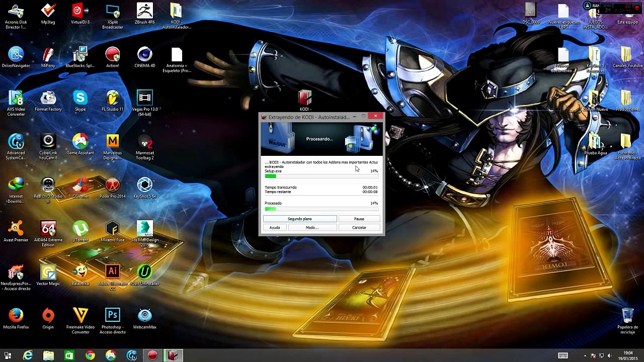Select the KeyShot 5 64 desktop icon
The width and height of the screenshot is (644, 362).
[145, 189]
